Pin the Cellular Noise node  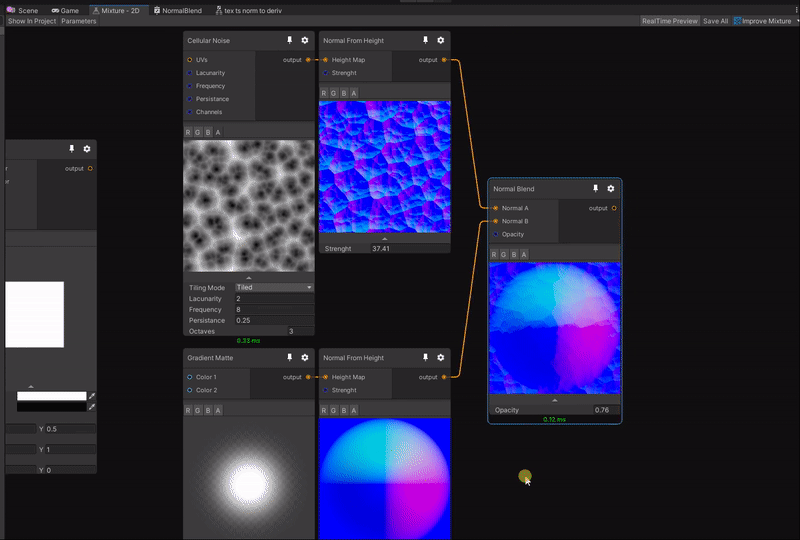click(289, 40)
